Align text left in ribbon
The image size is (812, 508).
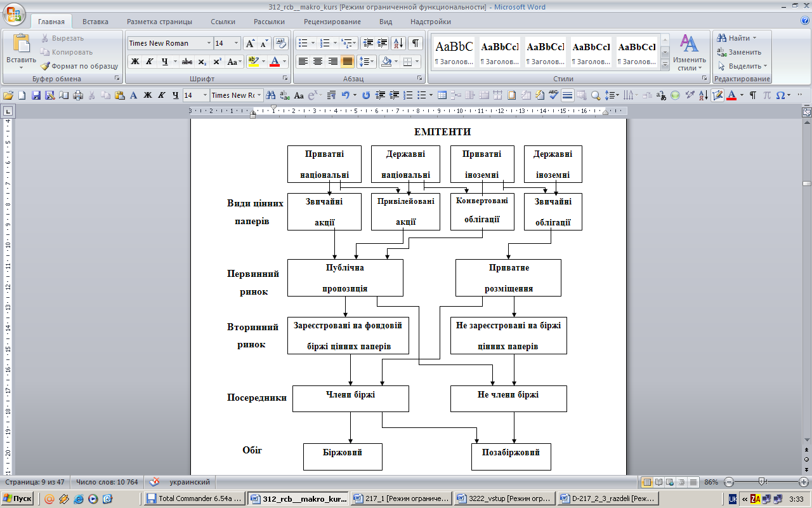[x=303, y=62]
